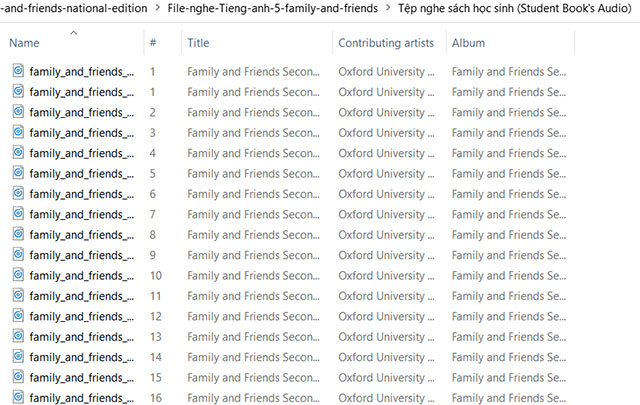Click the audio file icon for track 2
The width and height of the screenshot is (640, 405).
coord(19,112)
